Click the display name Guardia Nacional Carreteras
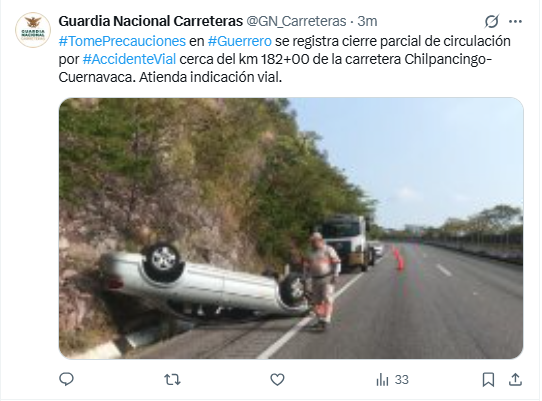Viewport: 542px width, 401px height. 151,21
